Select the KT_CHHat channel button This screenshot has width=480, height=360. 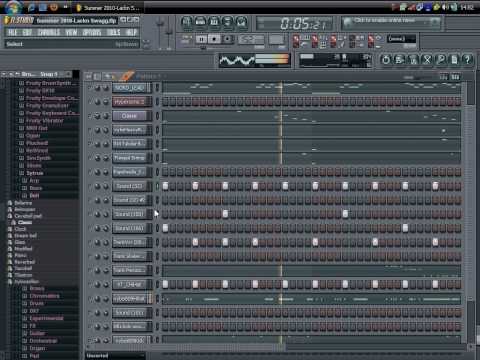129,284
